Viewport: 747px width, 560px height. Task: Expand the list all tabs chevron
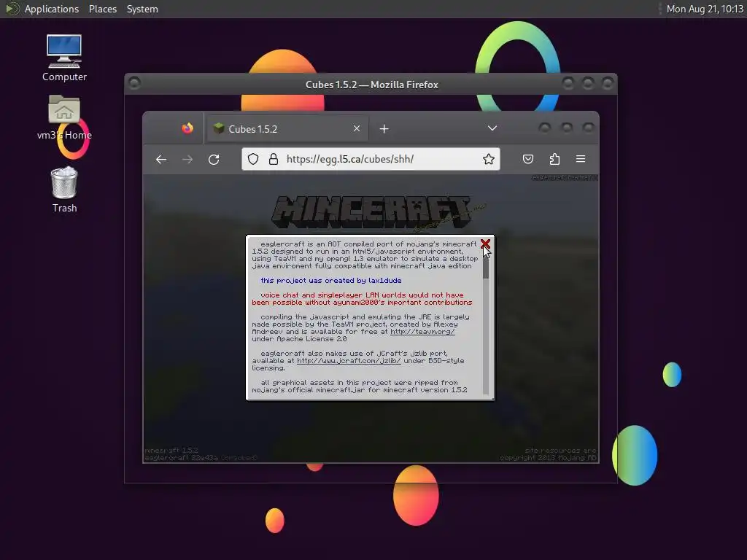pos(492,128)
